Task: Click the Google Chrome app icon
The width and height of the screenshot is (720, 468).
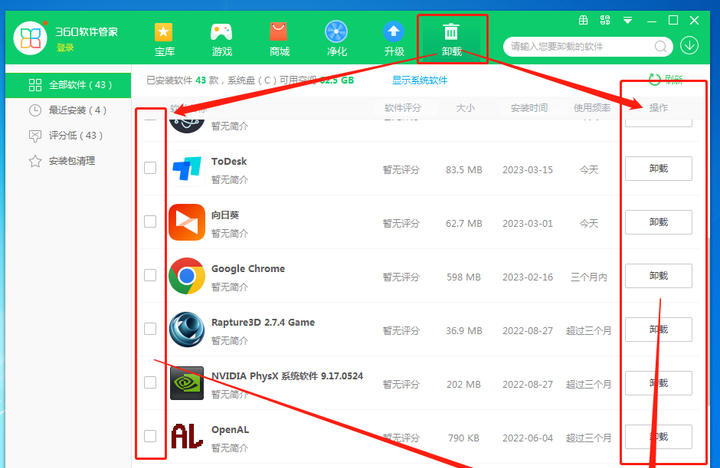Action: (x=186, y=276)
